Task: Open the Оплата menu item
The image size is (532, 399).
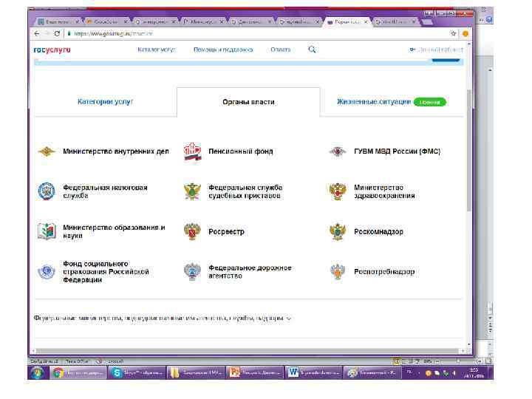Action: (x=281, y=50)
